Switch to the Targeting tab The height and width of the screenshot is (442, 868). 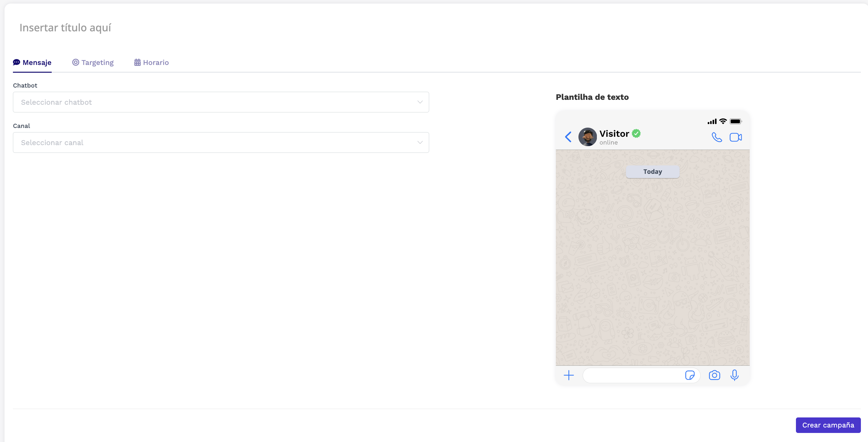tap(93, 62)
